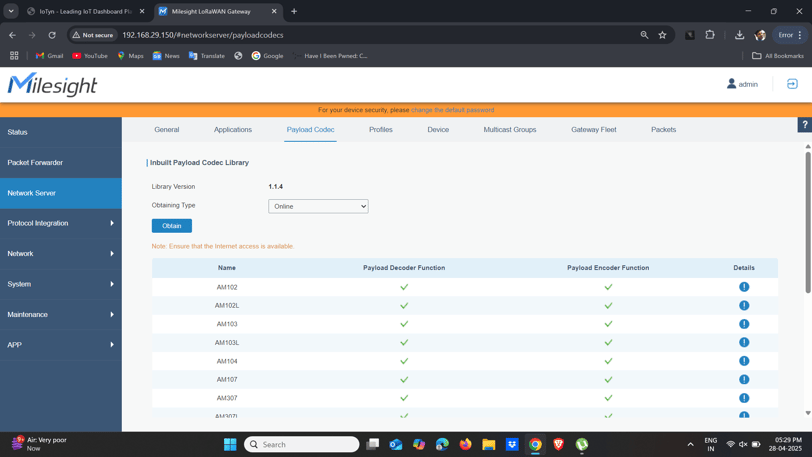Bookmark page with star icon
Image resolution: width=812 pixels, height=457 pixels.
pyautogui.click(x=662, y=35)
